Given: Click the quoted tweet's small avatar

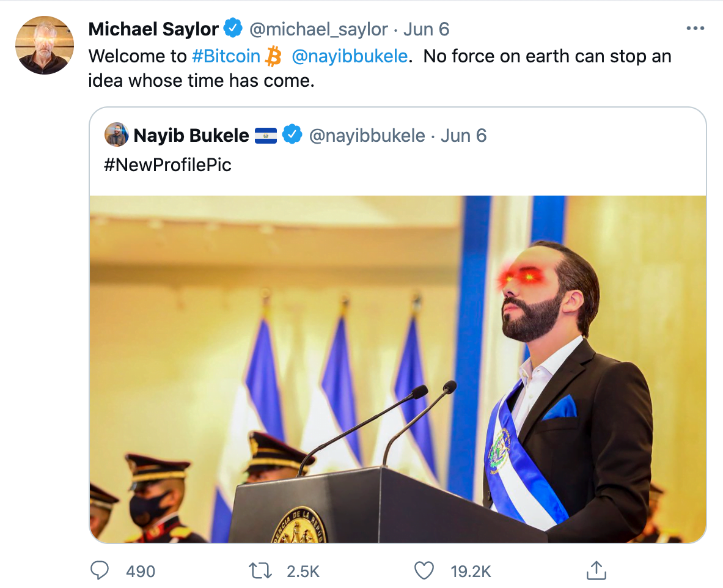Looking at the screenshot, I should point(116,135).
